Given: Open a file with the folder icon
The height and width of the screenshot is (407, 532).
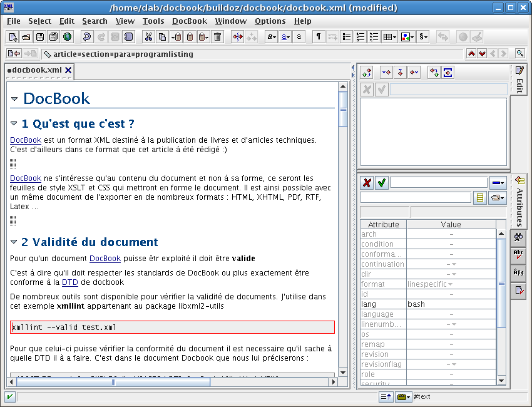Looking at the screenshot, I should 26,37.
